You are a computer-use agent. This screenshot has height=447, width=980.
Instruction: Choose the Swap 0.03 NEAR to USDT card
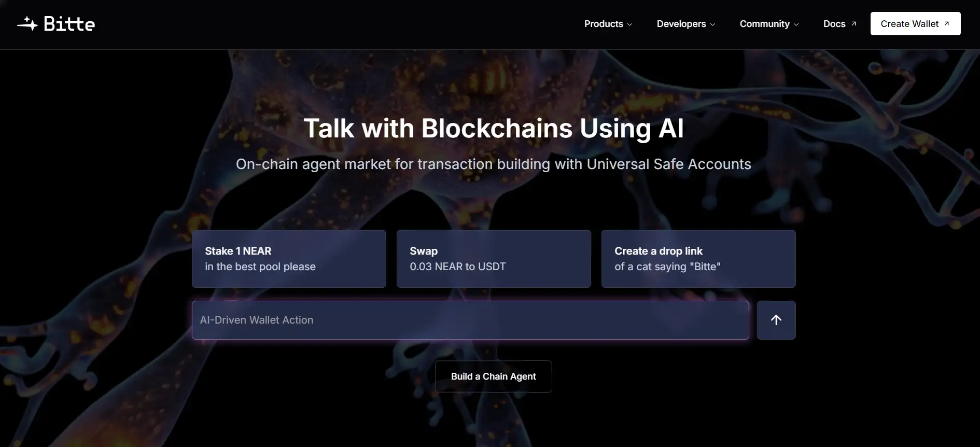tap(494, 259)
